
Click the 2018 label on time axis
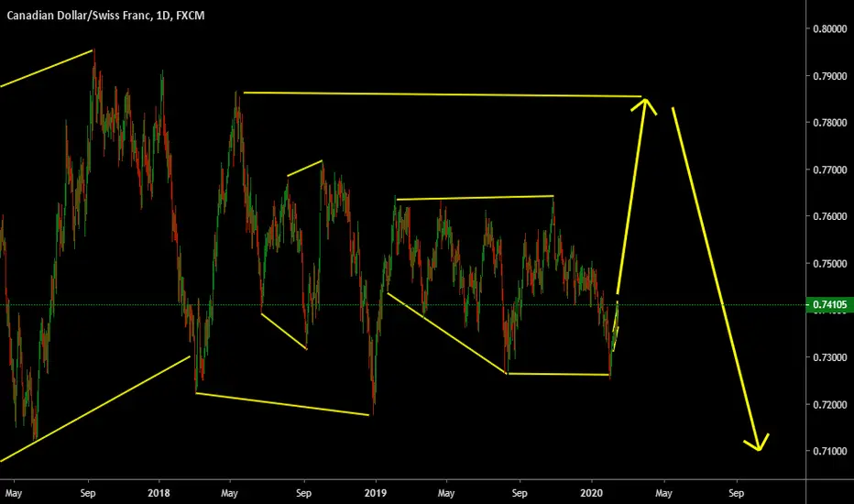click(x=159, y=493)
